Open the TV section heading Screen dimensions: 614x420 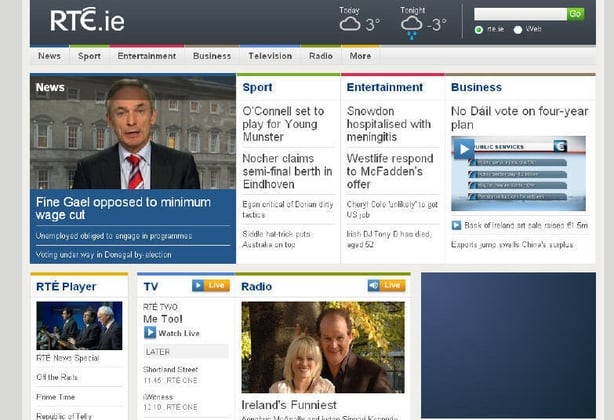(151, 287)
